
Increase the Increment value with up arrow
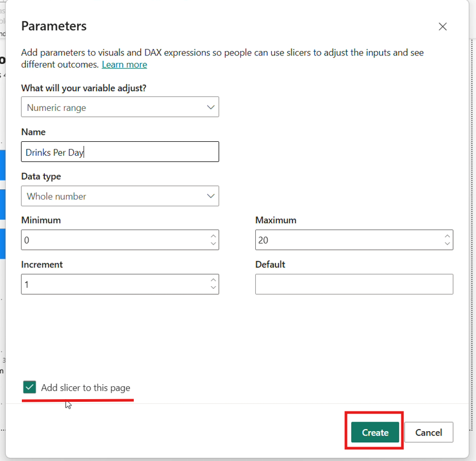coord(213,280)
